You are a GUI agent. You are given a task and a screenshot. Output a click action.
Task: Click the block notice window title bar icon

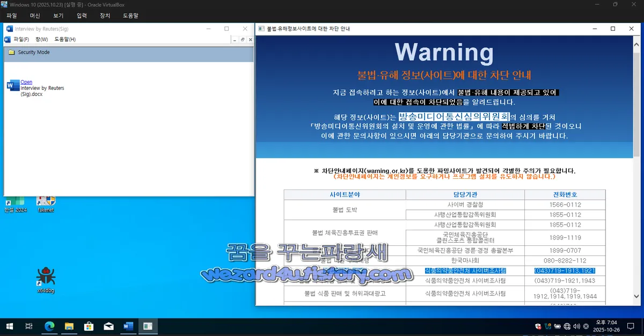[x=261, y=28]
